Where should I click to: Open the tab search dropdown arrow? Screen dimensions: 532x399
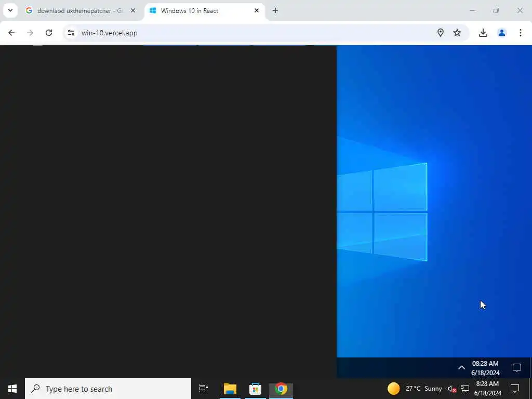(10, 10)
